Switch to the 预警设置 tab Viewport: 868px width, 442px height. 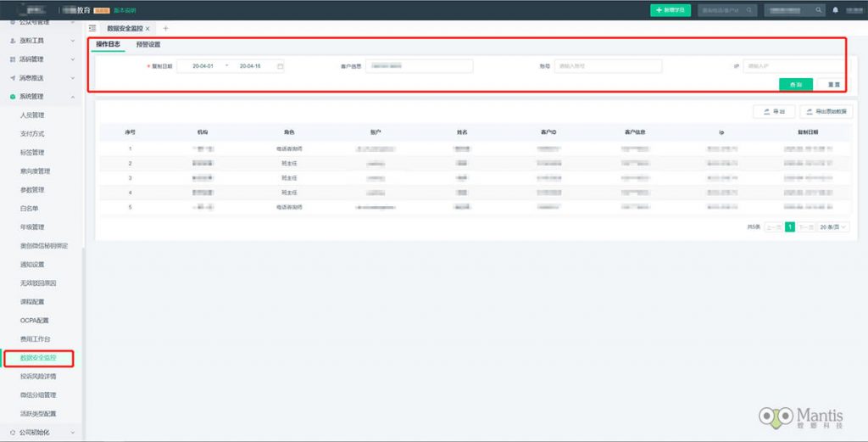coord(147,44)
